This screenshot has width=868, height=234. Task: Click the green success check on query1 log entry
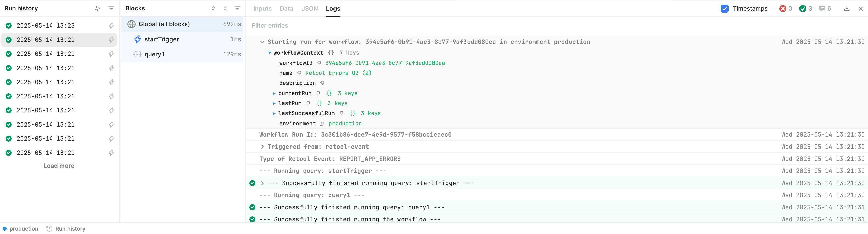[252, 207]
